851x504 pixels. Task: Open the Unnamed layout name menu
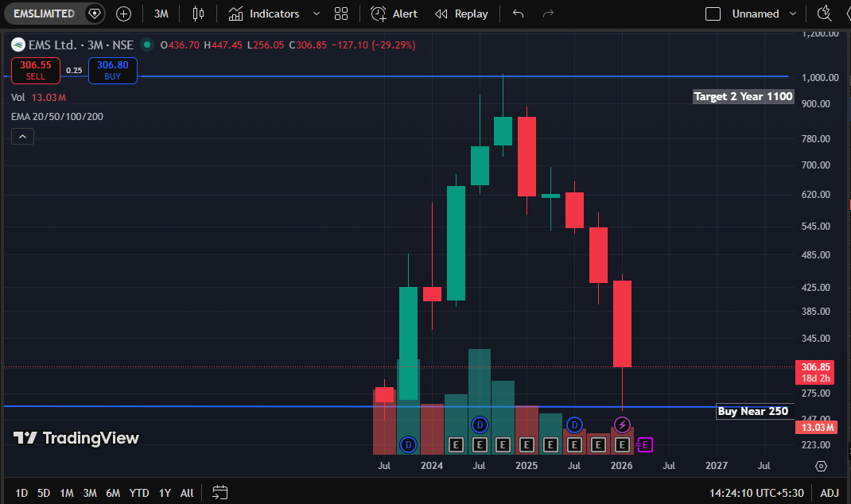tap(755, 14)
